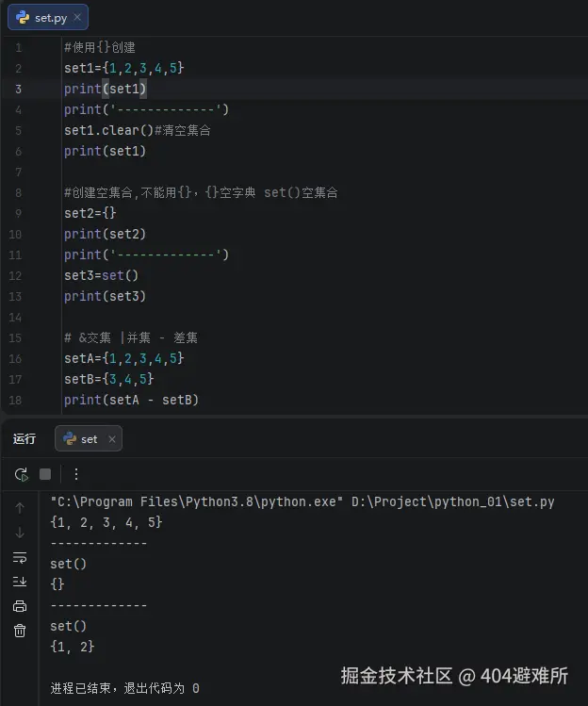588x706 pixels.
Task: Go down the stack trace arrow
Action: point(20,533)
